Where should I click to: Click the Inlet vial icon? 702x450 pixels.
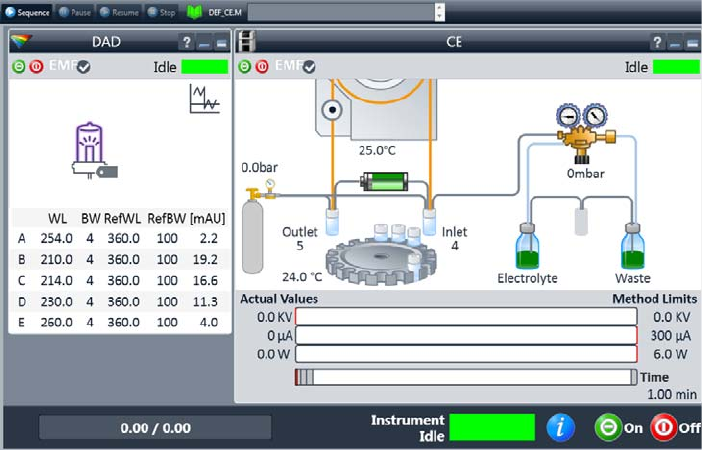(x=429, y=222)
